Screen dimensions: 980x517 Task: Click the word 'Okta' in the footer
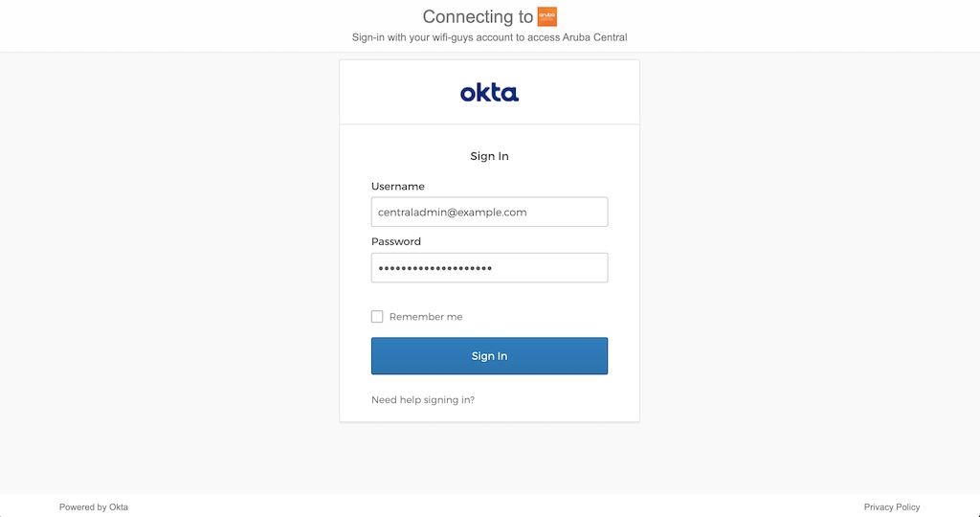pos(118,507)
